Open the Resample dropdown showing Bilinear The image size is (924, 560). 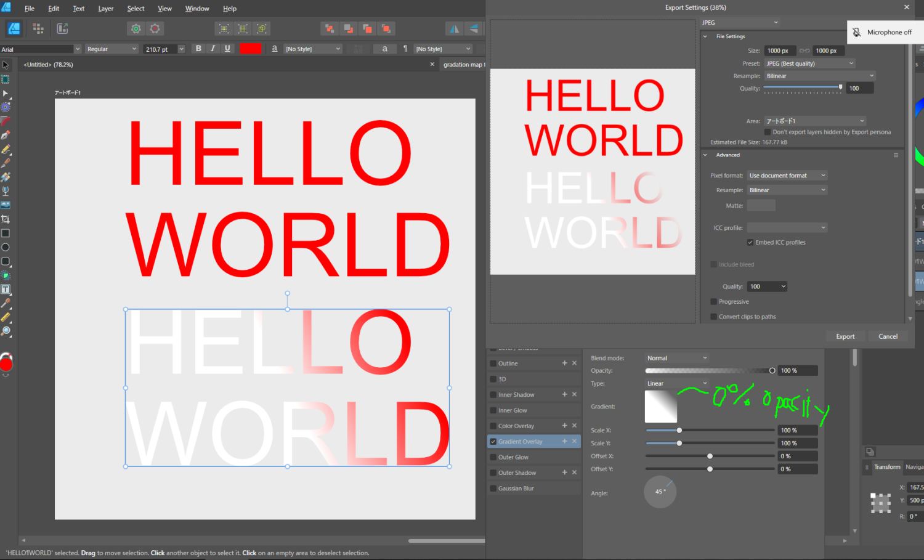tap(819, 75)
